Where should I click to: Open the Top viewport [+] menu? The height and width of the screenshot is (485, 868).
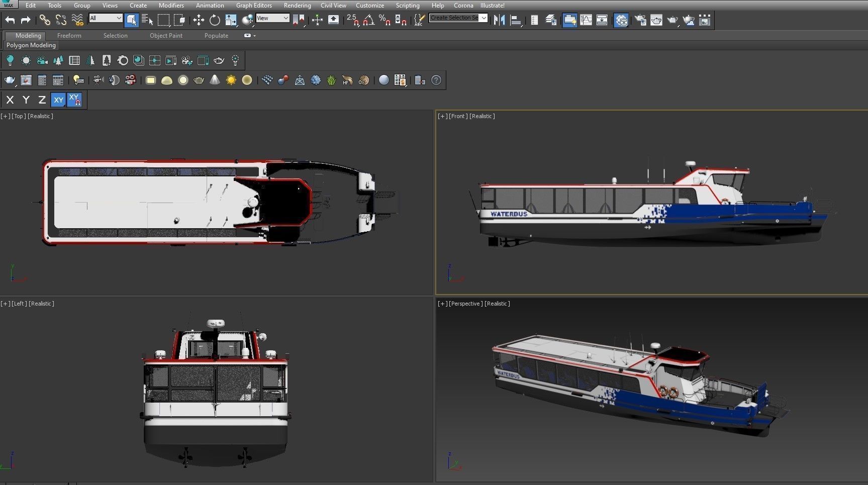(x=5, y=116)
